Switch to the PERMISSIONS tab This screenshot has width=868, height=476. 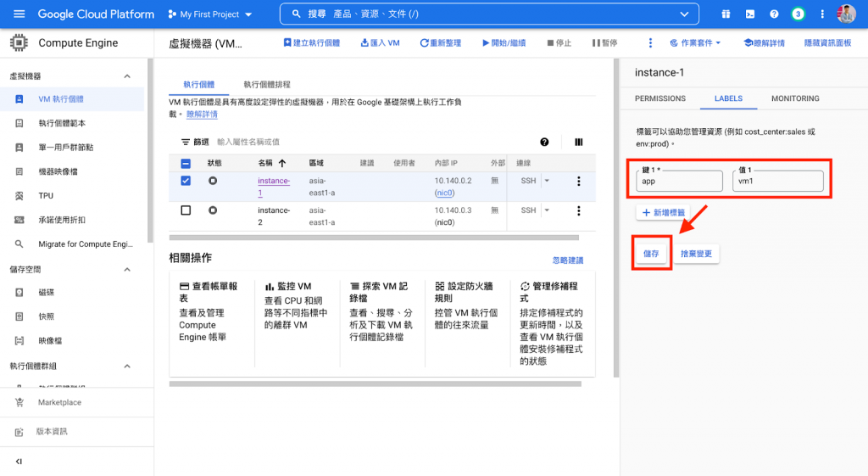659,98
